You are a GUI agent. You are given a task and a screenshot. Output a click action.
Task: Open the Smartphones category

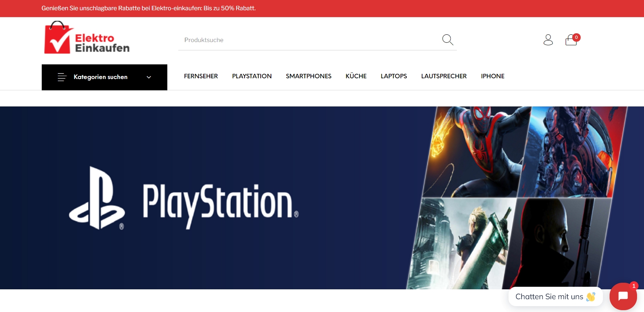[x=309, y=76]
